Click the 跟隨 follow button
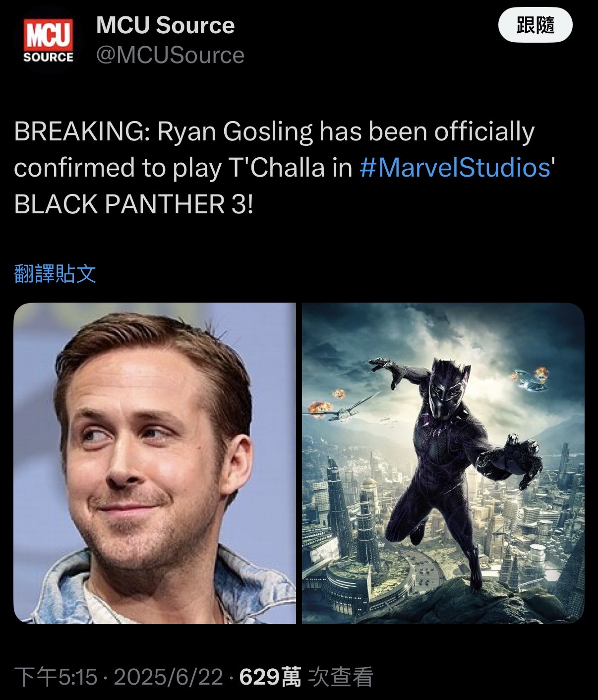The width and height of the screenshot is (598, 700). click(x=535, y=25)
